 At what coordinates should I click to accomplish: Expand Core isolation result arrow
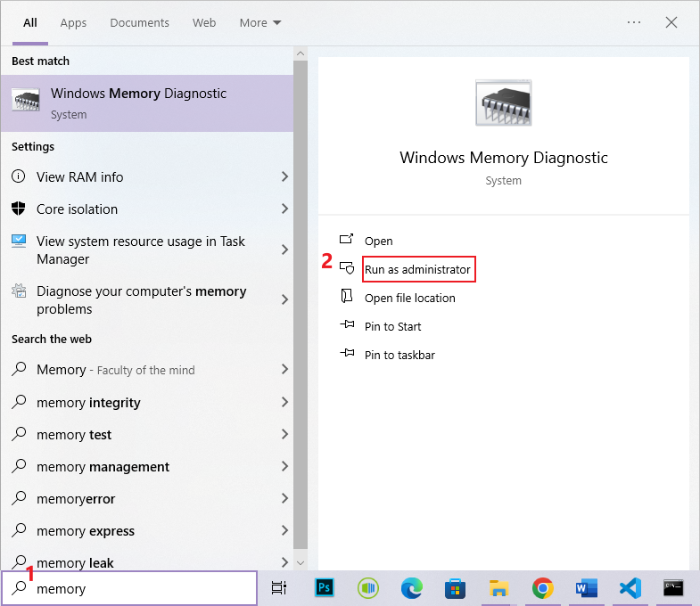pos(284,209)
